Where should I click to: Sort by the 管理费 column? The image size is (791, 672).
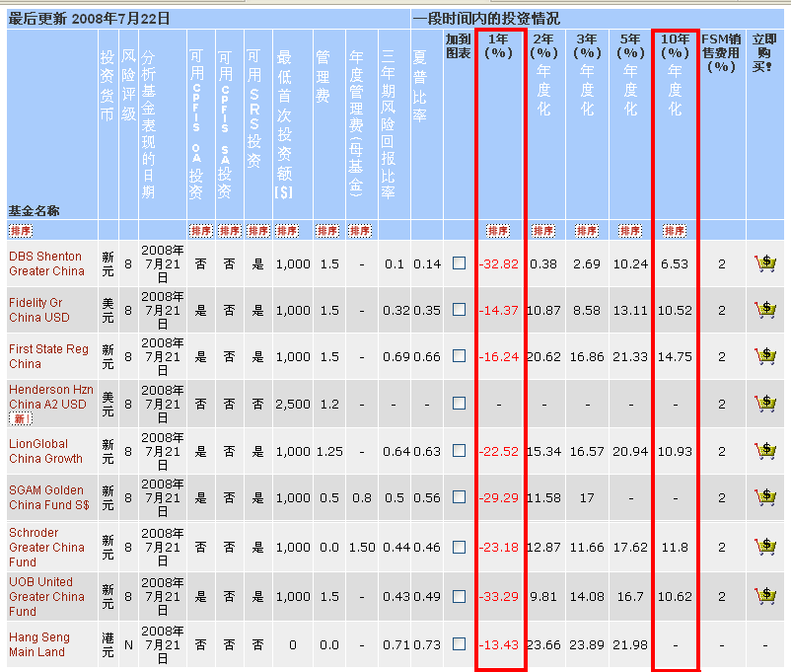tap(327, 231)
